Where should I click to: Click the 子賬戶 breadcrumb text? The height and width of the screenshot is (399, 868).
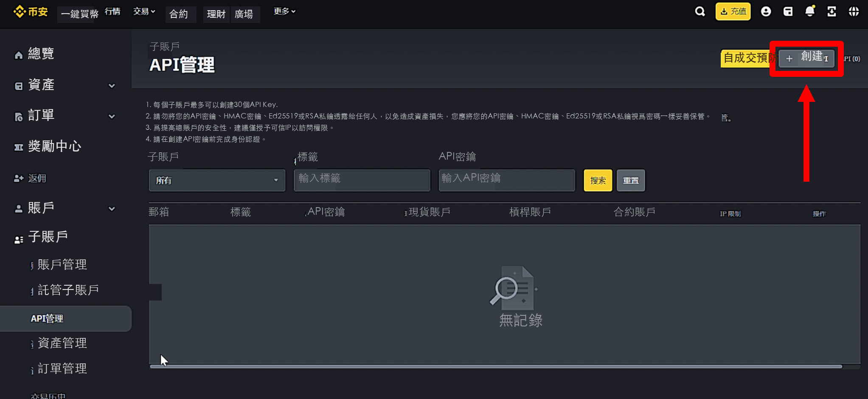point(165,46)
